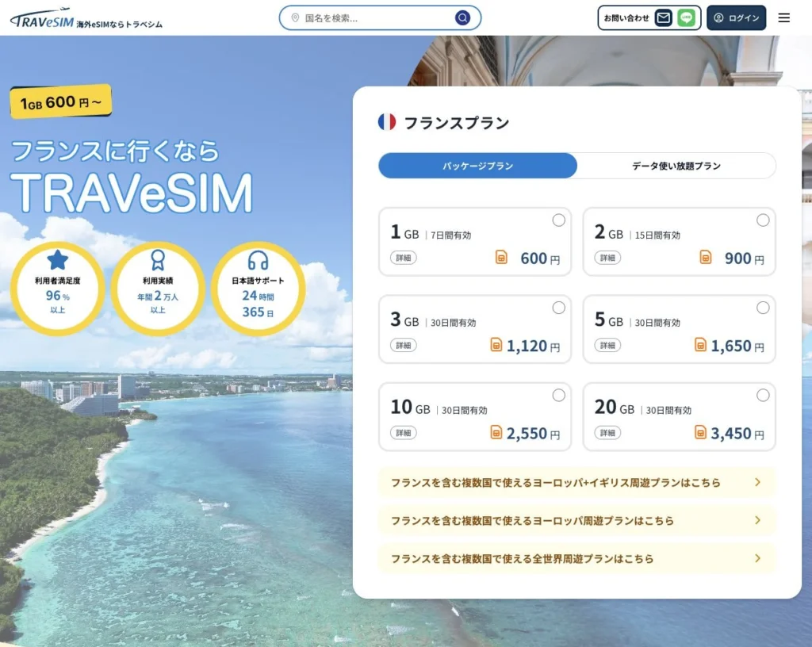Open LINE contact icon

pyautogui.click(x=686, y=18)
